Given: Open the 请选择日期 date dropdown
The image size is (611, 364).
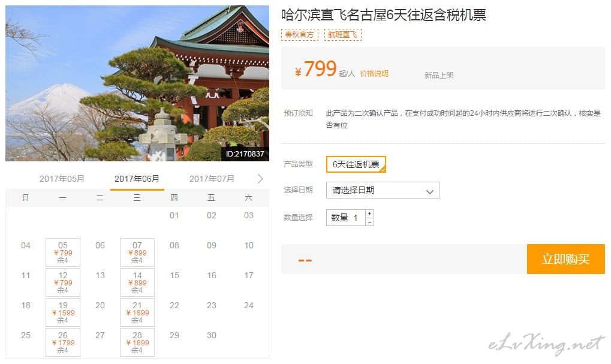Looking at the screenshot, I should pos(383,190).
